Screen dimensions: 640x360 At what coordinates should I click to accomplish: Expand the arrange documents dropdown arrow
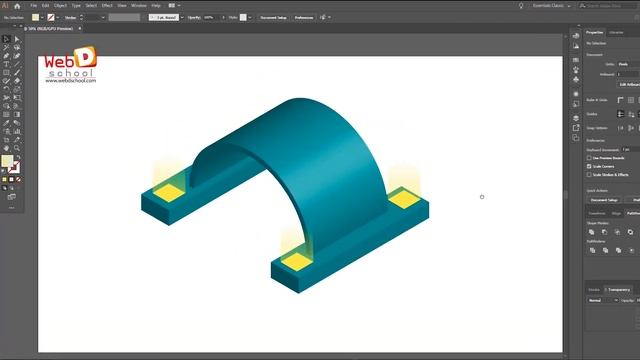click(x=179, y=6)
